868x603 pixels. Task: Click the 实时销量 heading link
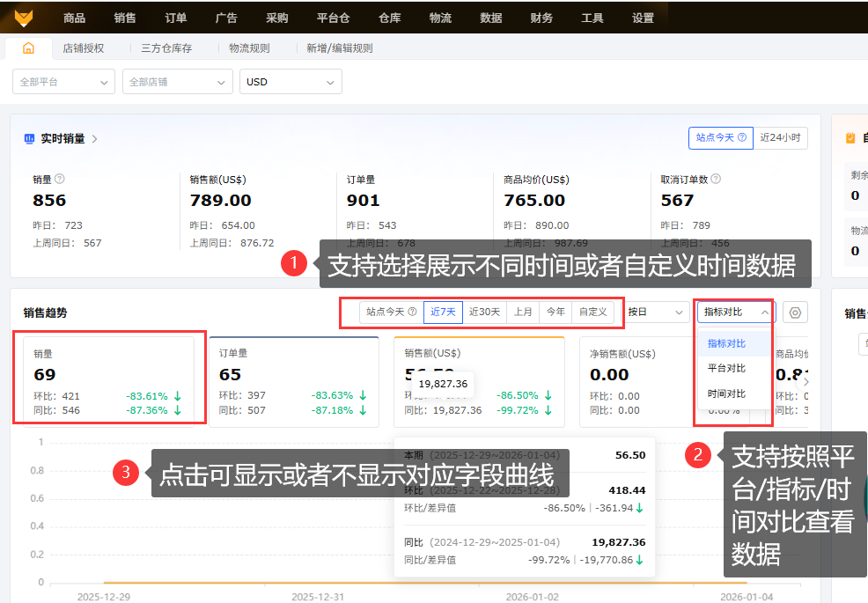click(x=63, y=138)
